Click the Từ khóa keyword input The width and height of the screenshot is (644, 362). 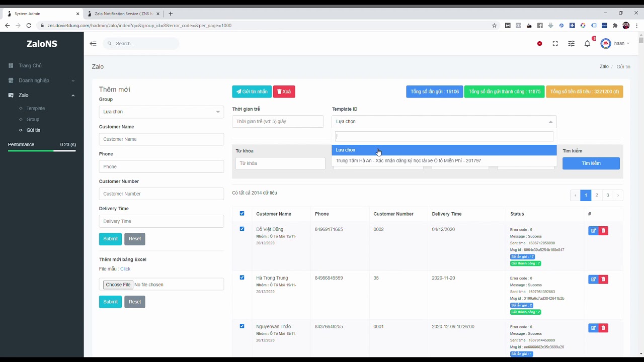[x=280, y=163]
